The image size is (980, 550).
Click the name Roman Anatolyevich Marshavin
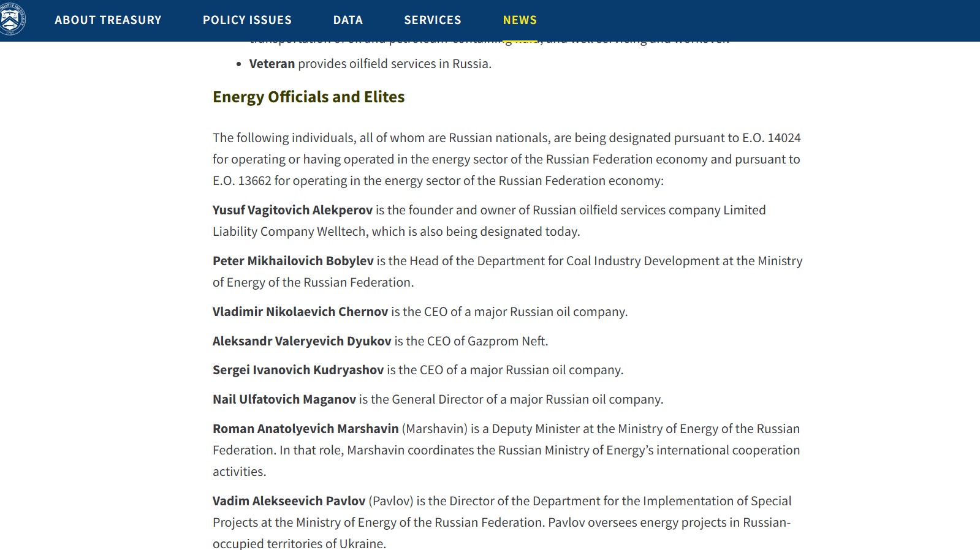(x=305, y=429)
